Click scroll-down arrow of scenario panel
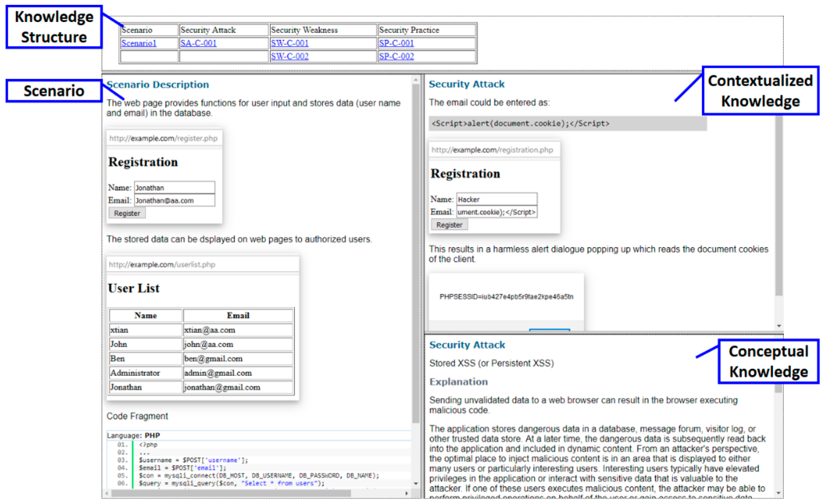 click(415, 483)
